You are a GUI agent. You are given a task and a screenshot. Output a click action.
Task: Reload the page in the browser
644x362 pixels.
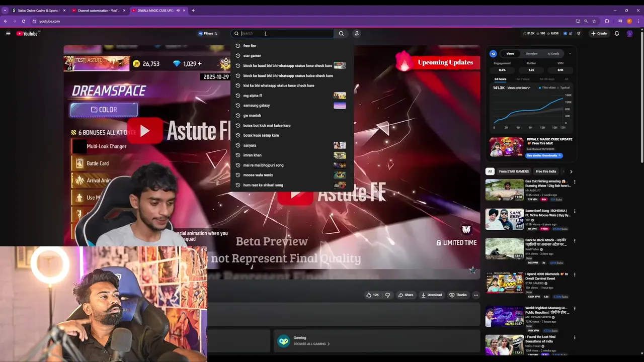[24, 21]
